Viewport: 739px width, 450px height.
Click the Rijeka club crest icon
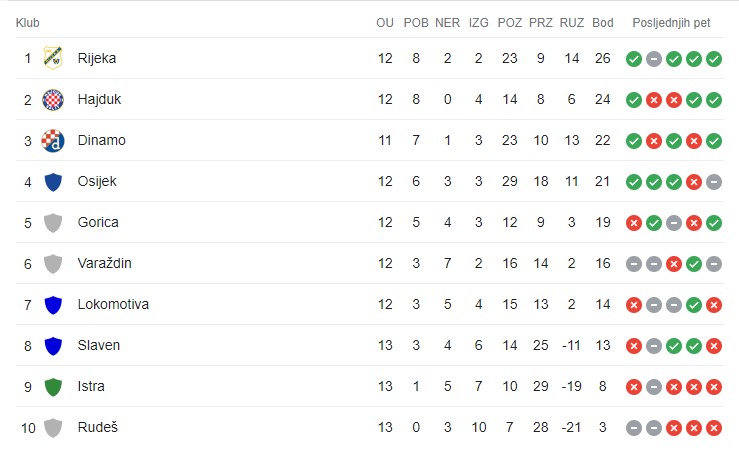coord(53,58)
